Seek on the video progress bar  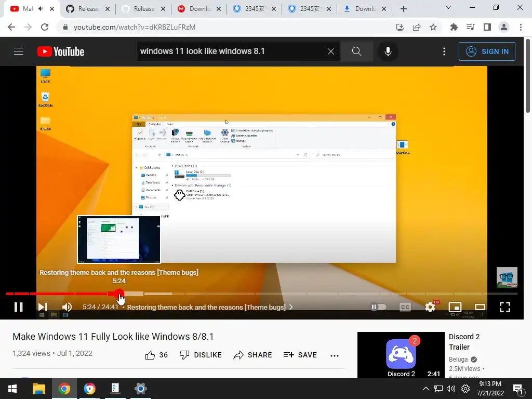(262, 294)
